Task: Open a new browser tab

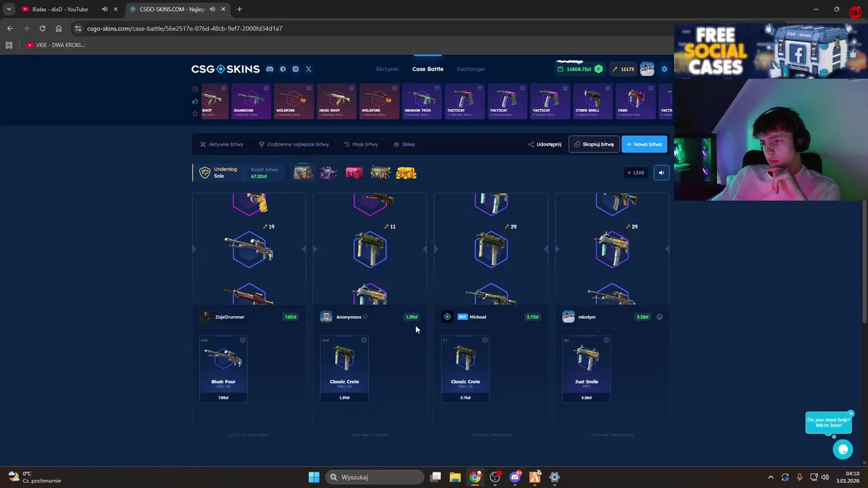Action: click(x=239, y=9)
